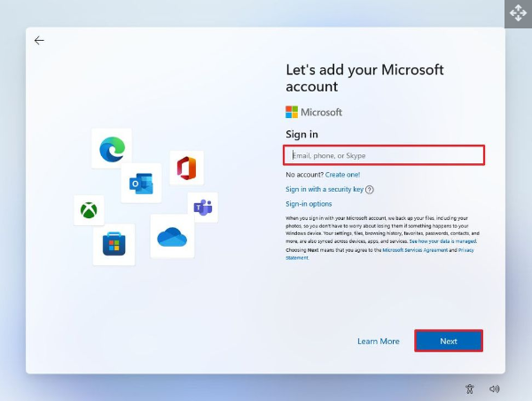Image resolution: width=532 pixels, height=401 pixels.
Task: Click the Microsoft Edge icon tile
Action: (112, 148)
